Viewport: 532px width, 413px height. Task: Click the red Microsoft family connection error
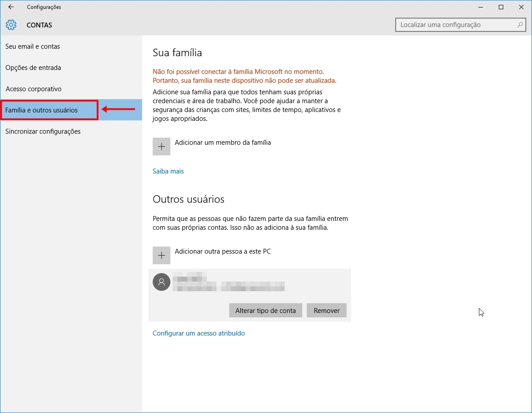pyautogui.click(x=244, y=76)
